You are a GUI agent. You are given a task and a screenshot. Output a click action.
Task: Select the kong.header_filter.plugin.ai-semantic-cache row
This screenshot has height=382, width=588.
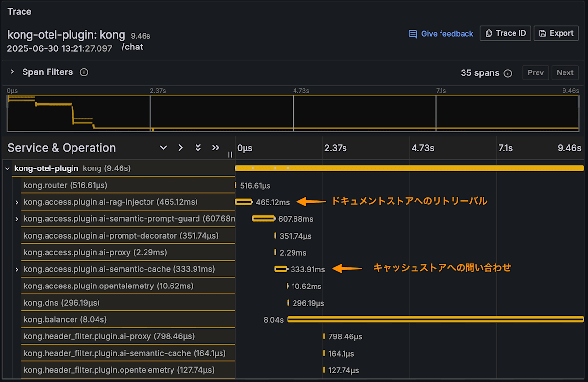pos(128,353)
